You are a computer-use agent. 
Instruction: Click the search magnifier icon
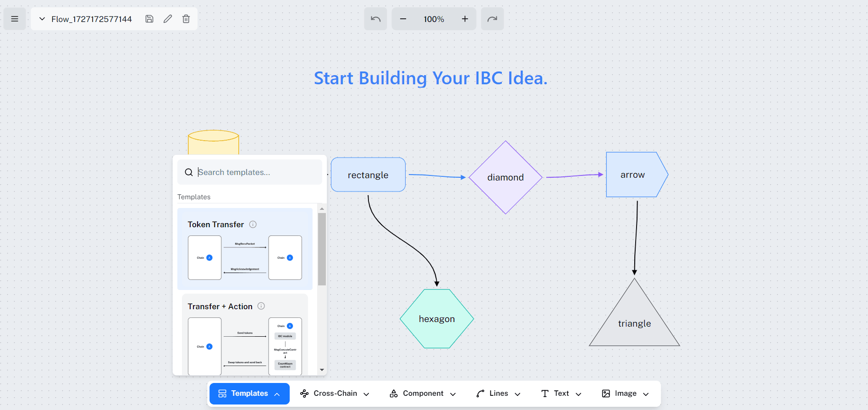[189, 172]
